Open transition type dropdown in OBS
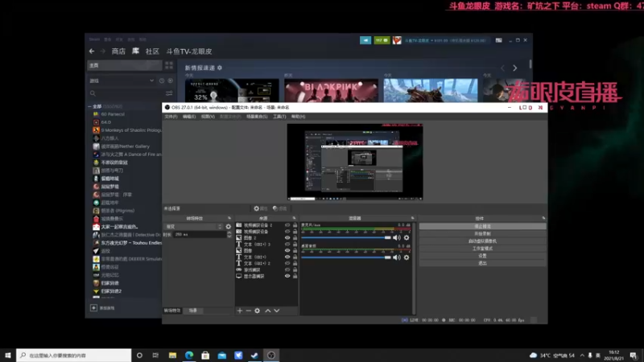 coord(193,227)
